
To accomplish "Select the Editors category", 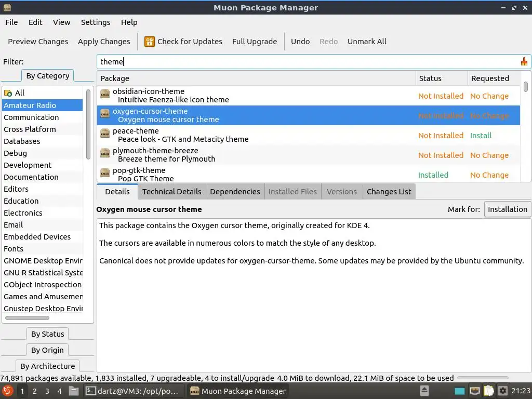I will [42, 189].
